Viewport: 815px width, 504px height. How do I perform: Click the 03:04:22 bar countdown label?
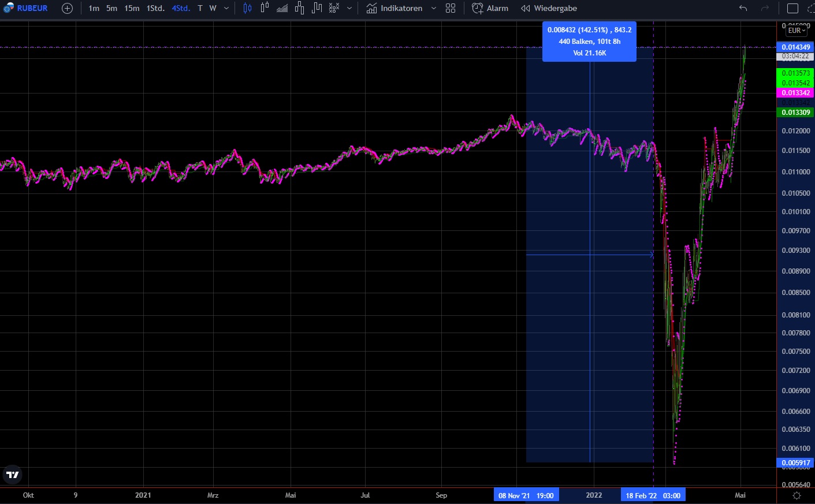796,56
